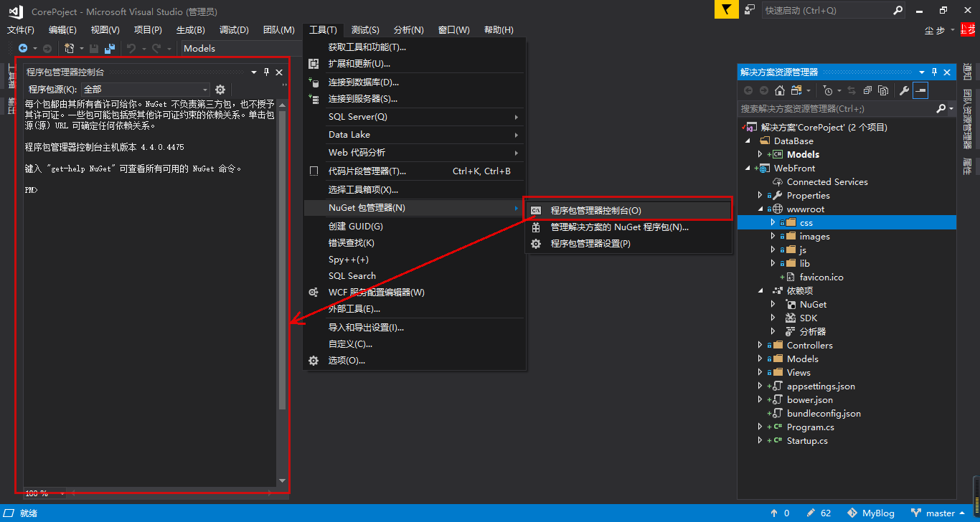Click the WCF service configuration editor icon
The image size is (980, 522).
(x=314, y=292)
